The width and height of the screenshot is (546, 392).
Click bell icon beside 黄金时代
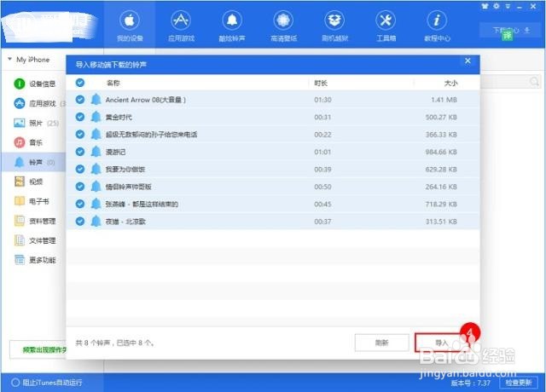(x=96, y=117)
